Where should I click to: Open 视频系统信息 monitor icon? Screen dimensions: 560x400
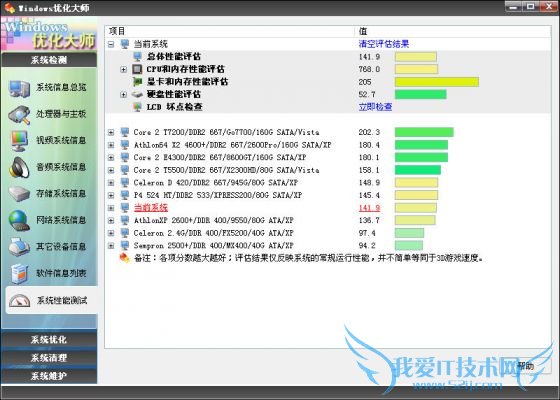tap(20, 141)
